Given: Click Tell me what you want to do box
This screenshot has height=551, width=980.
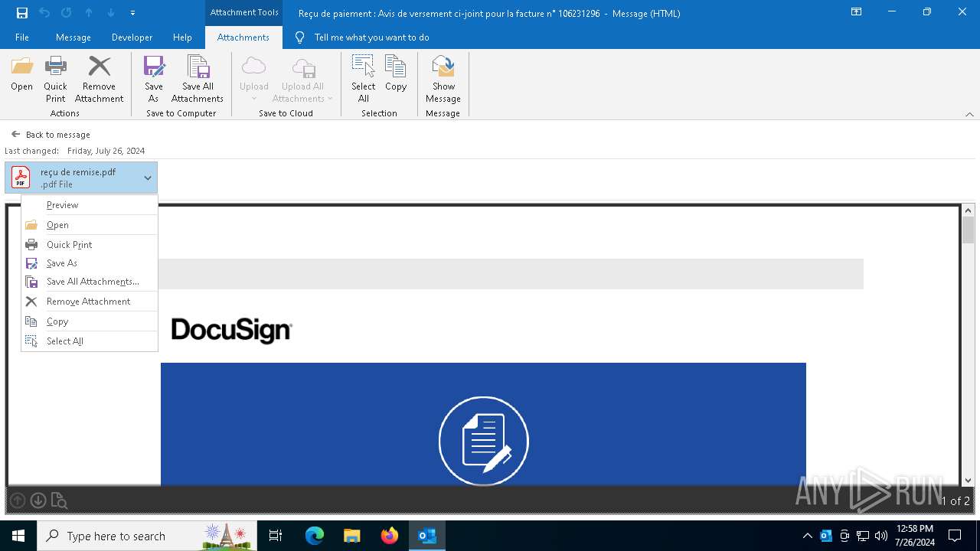Looking at the screenshot, I should (x=371, y=37).
